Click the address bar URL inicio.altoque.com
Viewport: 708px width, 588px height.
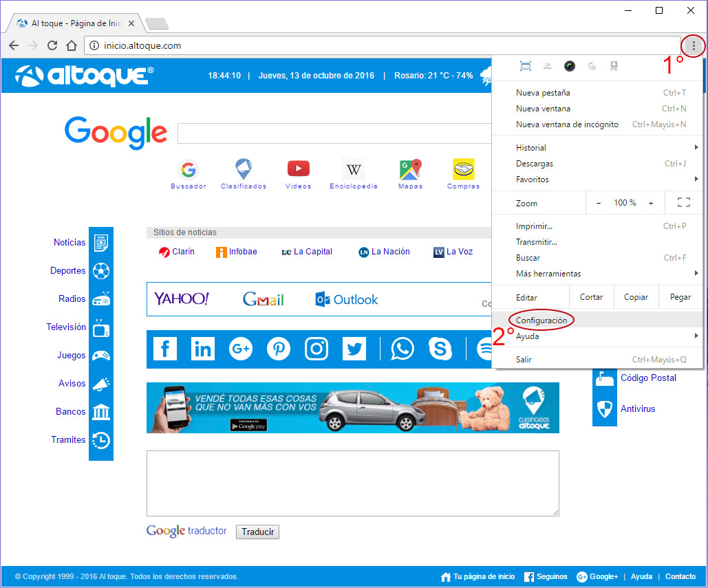142,45
